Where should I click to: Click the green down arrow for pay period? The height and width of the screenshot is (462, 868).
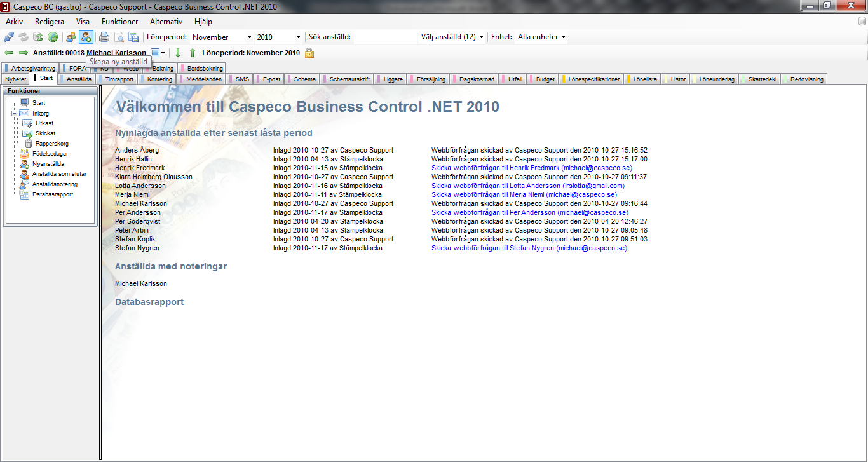click(178, 53)
